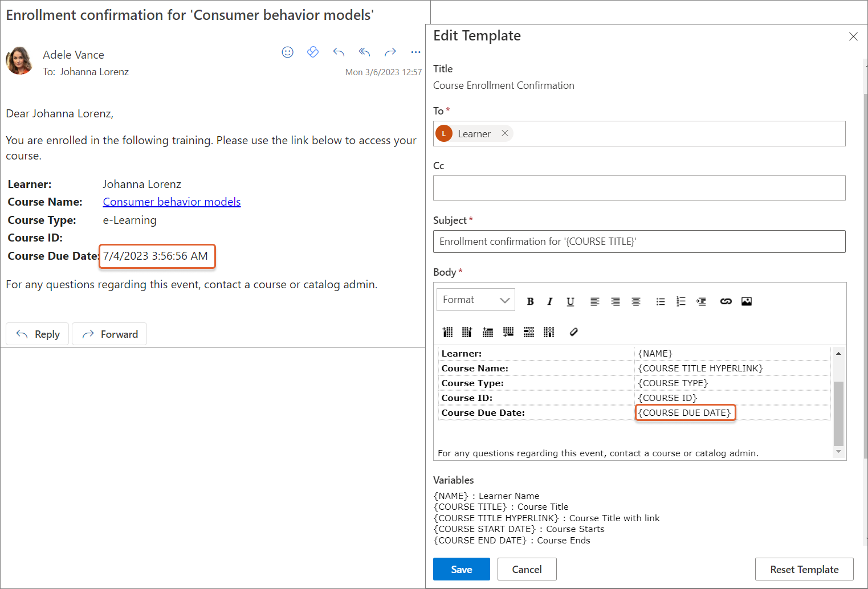Toggle bold formatting in body editor
Screen dimensions: 868x589
tap(530, 301)
